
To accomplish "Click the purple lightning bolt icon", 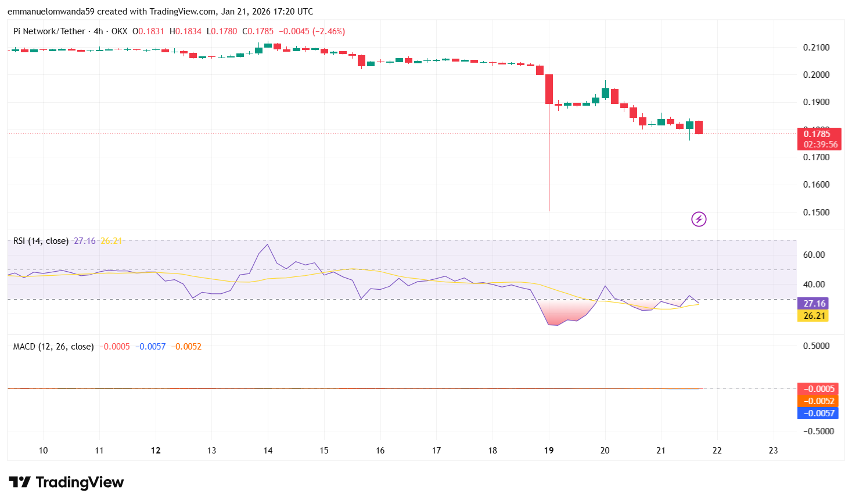I will point(699,219).
